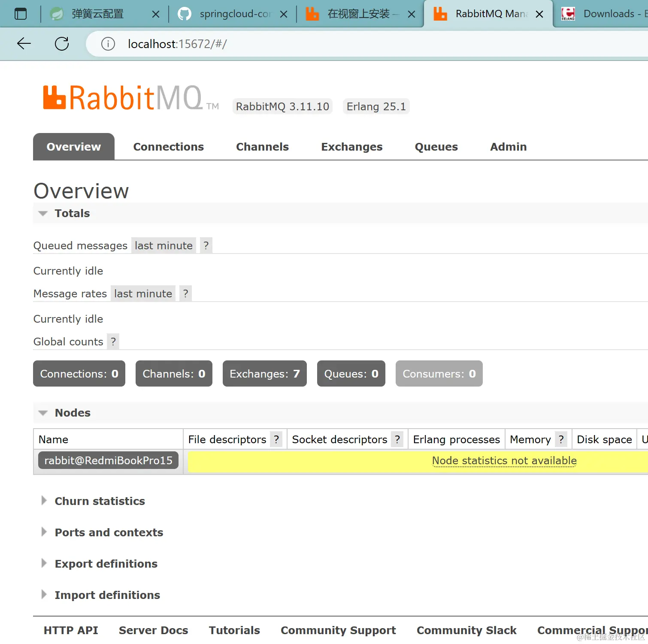Close the springcloud-config GitHub tab
This screenshot has width=648, height=644.
[x=284, y=14]
